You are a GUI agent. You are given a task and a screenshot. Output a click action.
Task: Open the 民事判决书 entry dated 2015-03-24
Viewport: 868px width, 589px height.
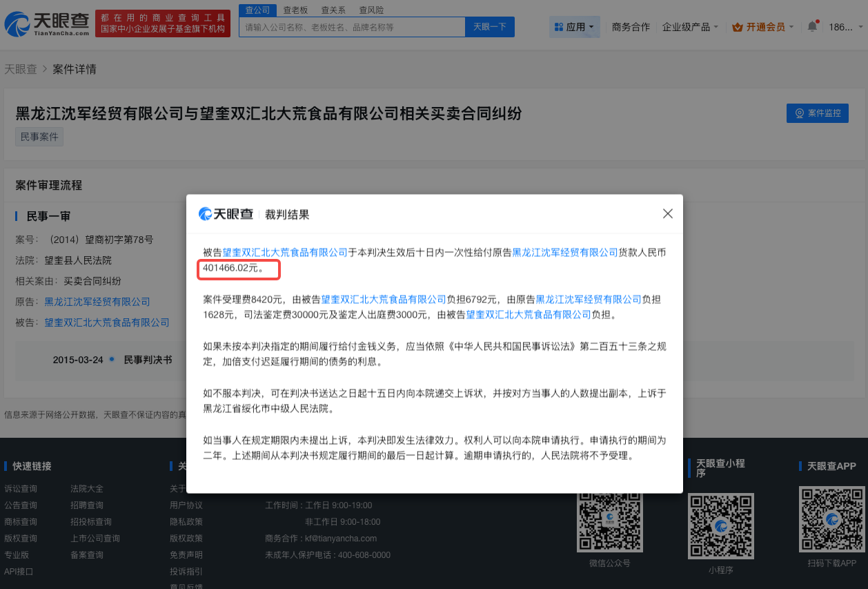click(x=148, y=360)
